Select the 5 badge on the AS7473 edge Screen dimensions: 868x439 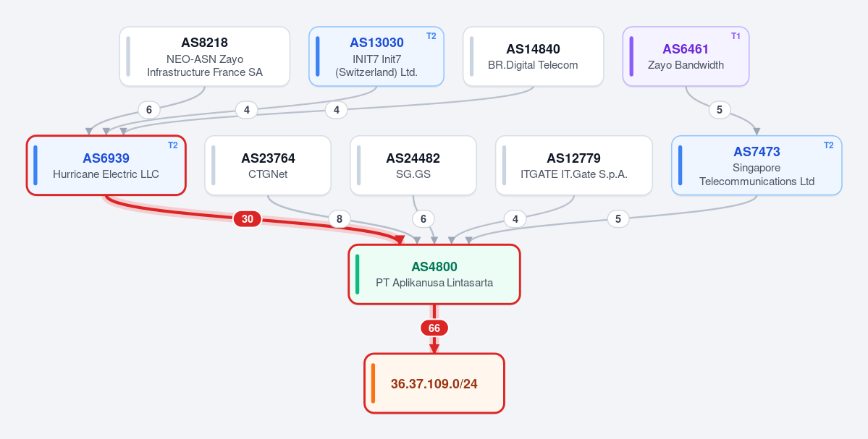coord(618,219)
